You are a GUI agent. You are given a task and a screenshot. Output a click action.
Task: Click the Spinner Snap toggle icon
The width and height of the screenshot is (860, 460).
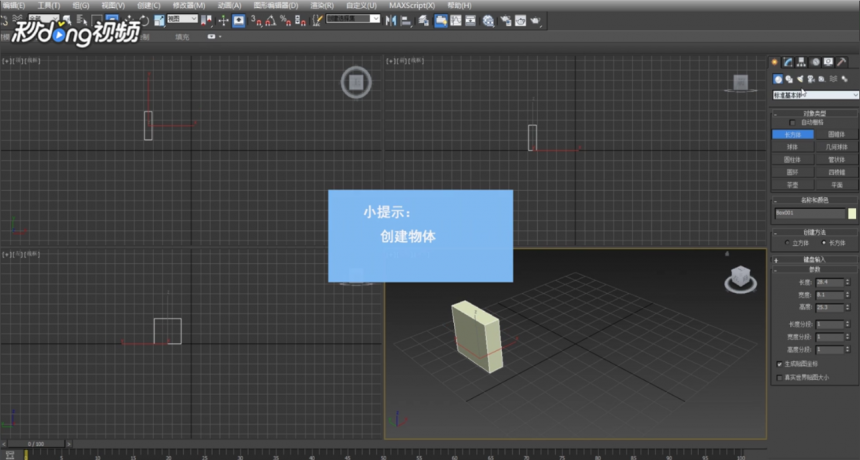[300, 21]
